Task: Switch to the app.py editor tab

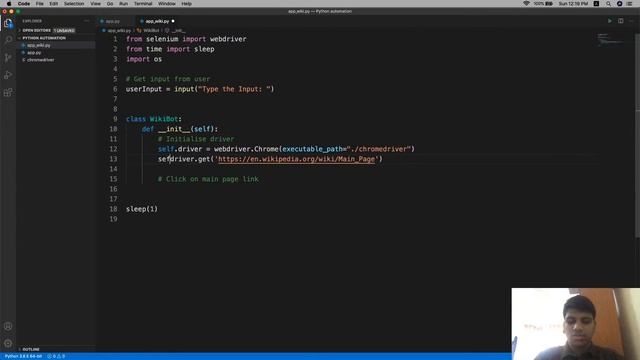Action: (x=113, y=21)
